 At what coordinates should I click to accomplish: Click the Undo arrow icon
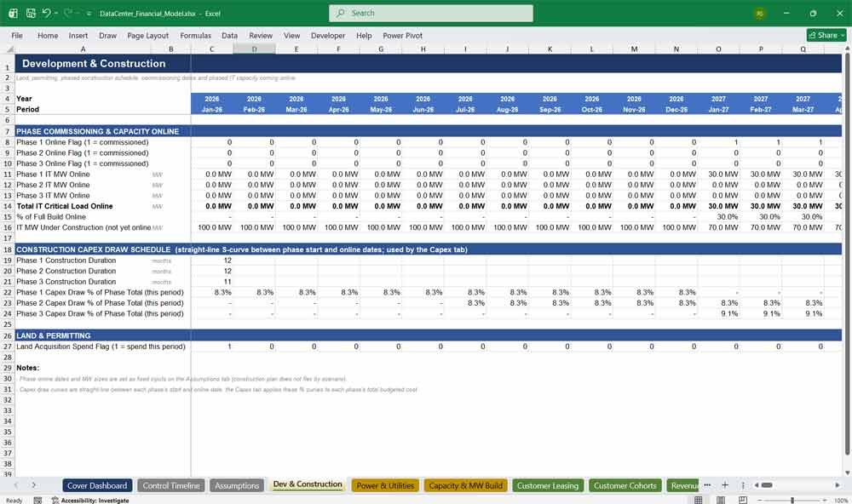[x=46, y=13]
